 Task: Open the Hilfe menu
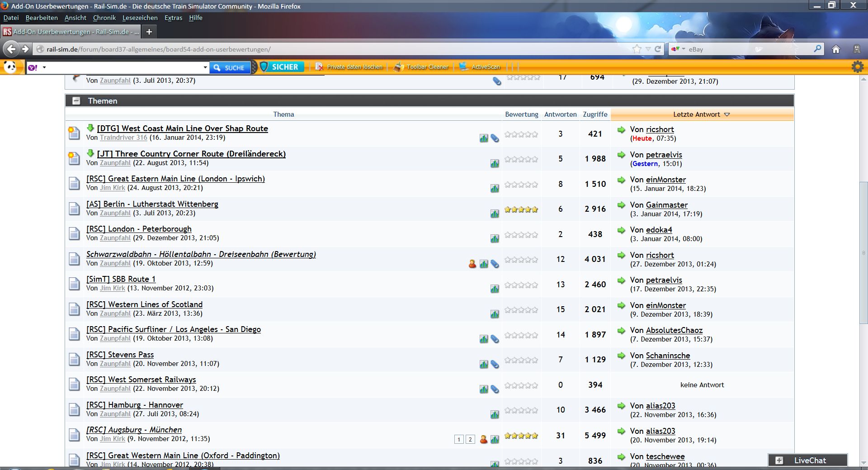pos(196,18)
